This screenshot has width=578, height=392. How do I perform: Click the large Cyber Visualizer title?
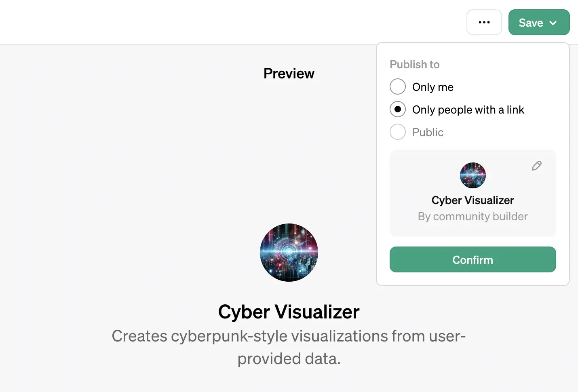(x=289, y=312)
